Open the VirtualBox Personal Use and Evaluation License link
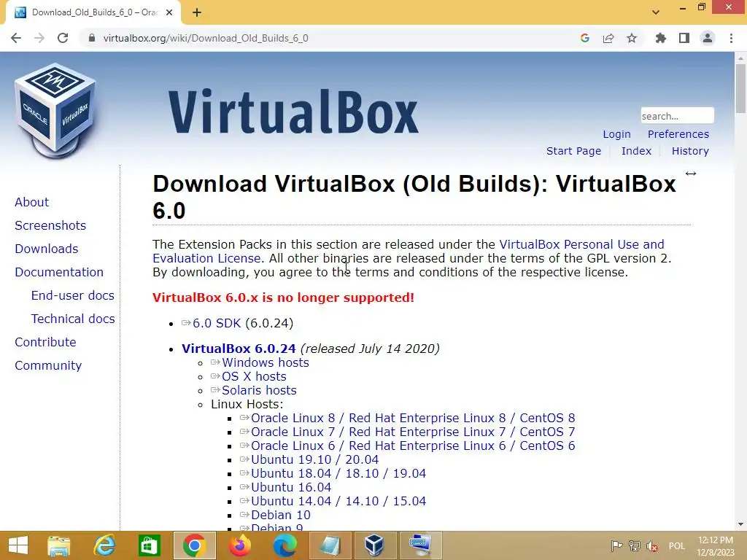The height and width of the screenshot is (560, 747). click(581, 244)
